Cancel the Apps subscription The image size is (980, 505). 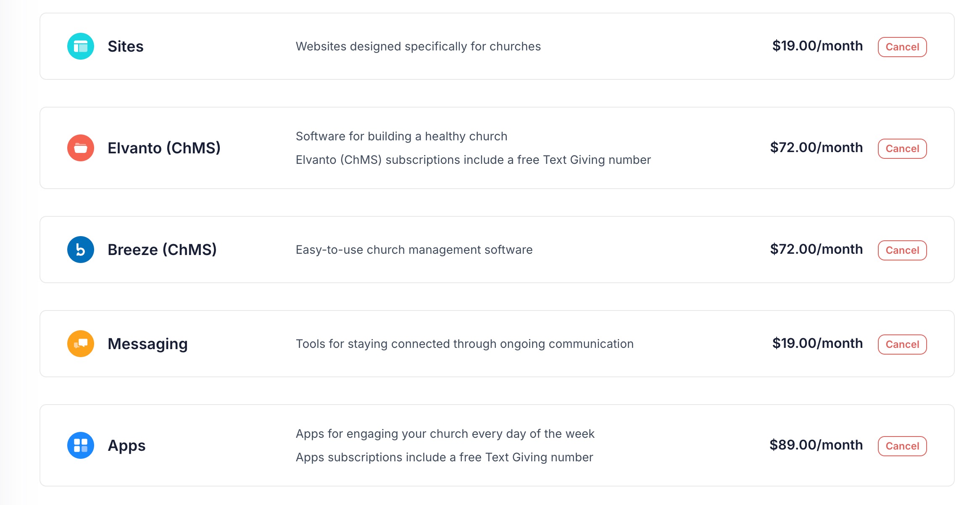(x=902, y=446)
